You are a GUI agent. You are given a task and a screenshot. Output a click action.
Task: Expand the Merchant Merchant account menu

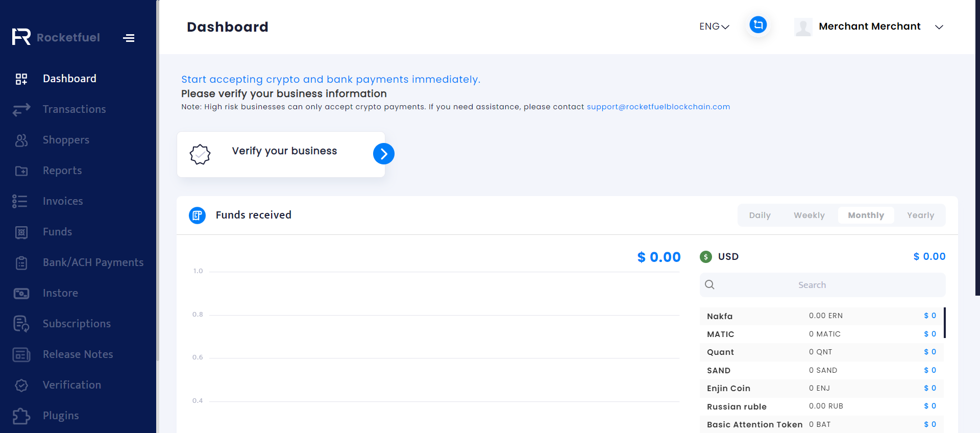(939, 27)
